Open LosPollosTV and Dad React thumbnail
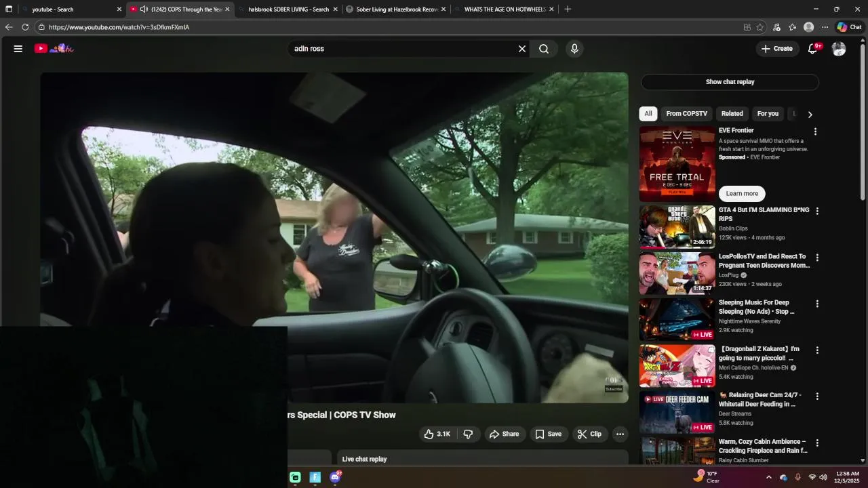Viewport: 868px width, 488px height. [677, 274]
